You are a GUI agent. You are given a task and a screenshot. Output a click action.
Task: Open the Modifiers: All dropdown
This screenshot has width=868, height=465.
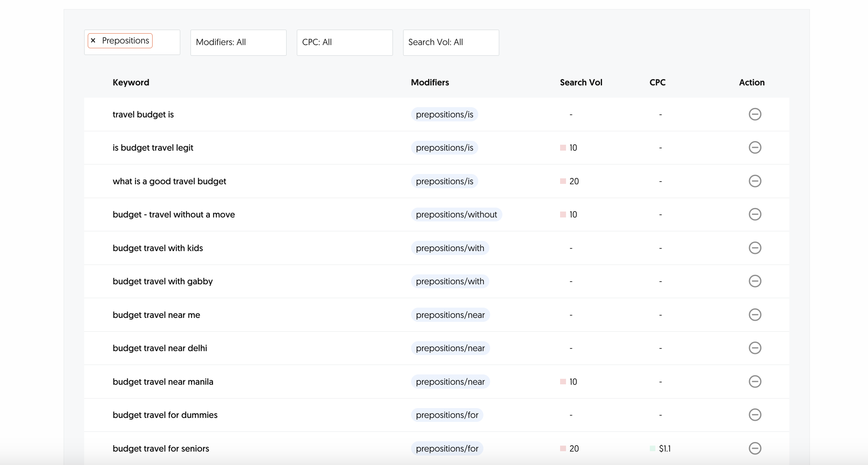coord(238,42)
